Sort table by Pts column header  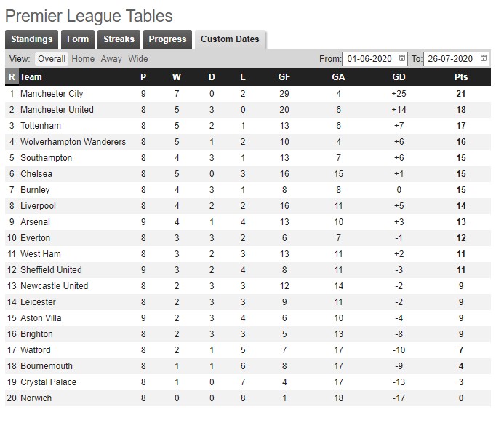[461, 77]
